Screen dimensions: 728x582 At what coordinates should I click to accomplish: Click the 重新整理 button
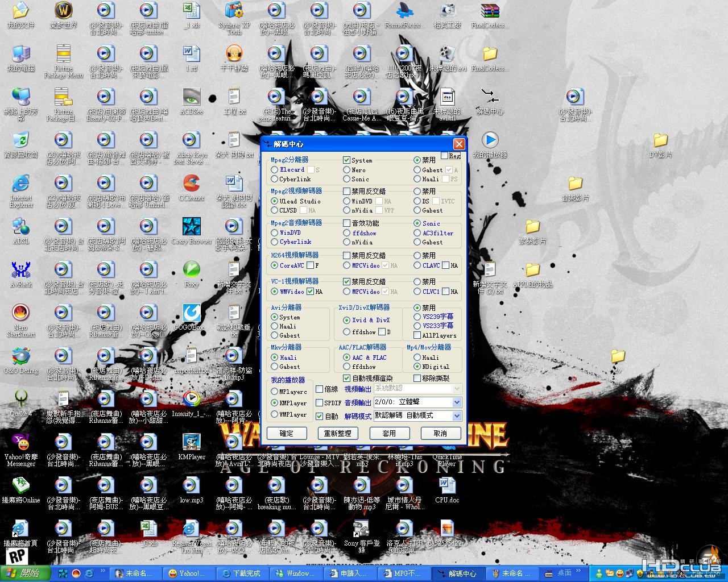click(x=338, y=433)
